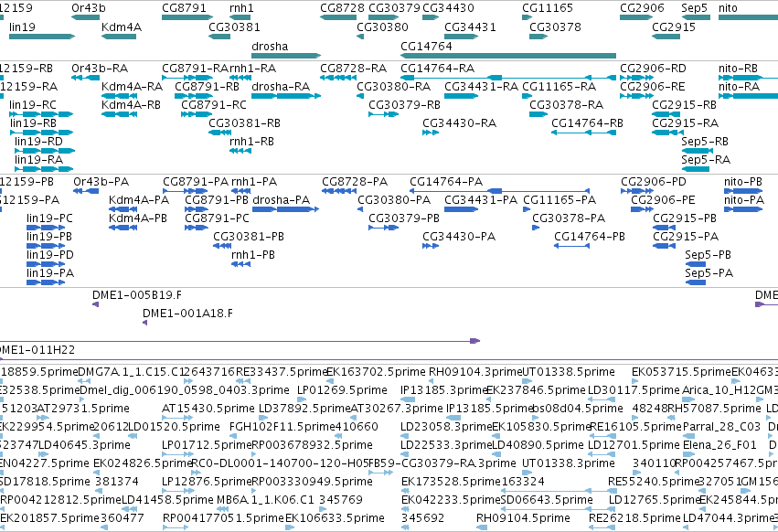778x532 pixels.
Task: Select EST EK163702.5prime
Action: coord(332,381)
